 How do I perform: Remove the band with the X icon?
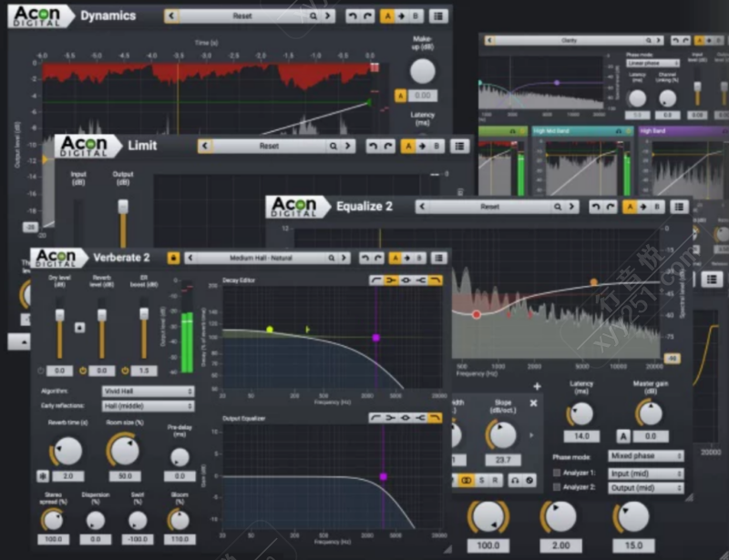534,402
